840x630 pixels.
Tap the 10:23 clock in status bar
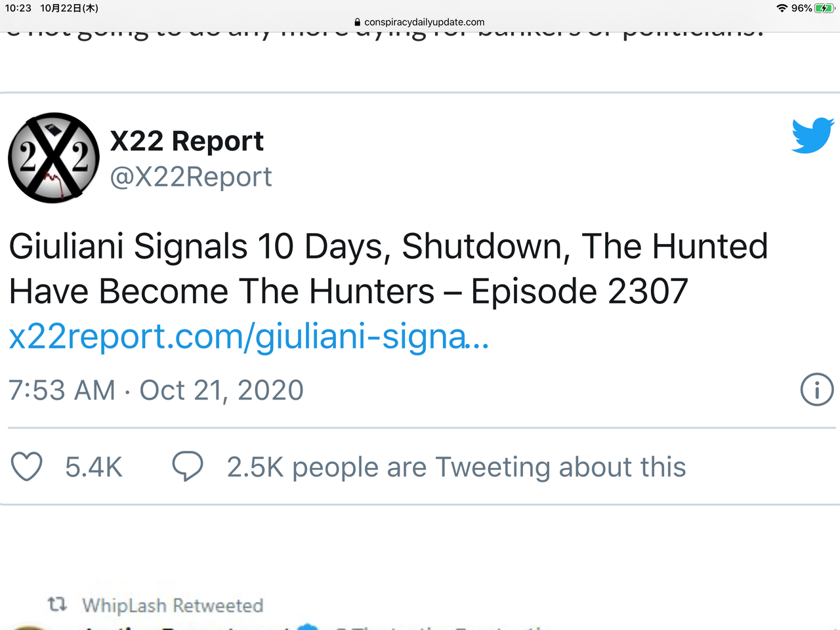coord(18,9)
